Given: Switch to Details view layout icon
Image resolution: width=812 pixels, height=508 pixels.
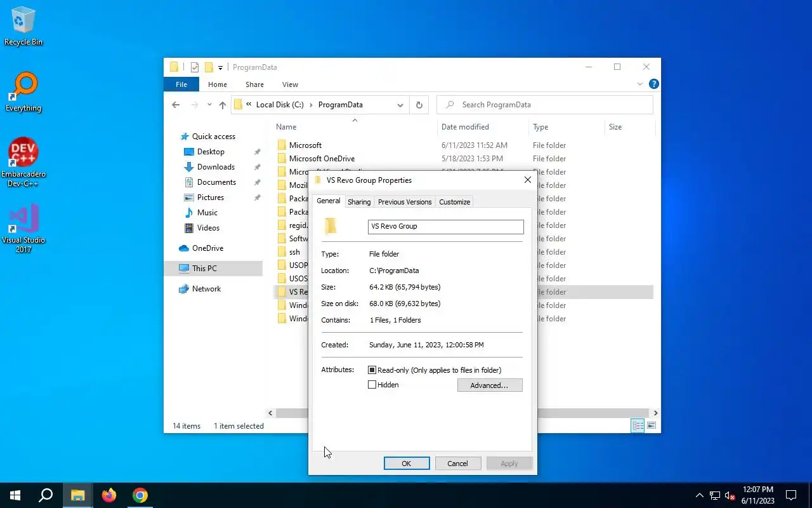Looking at the screenshot, I should (638, 426).
